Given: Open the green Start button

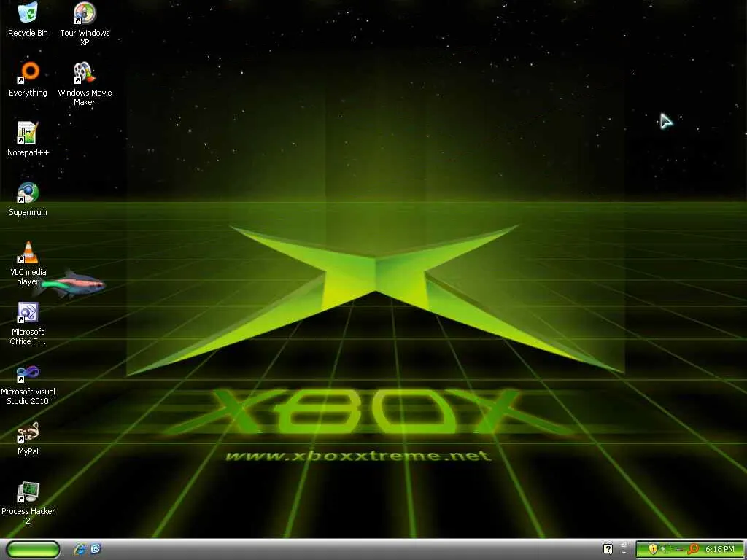Looking at the screenshot, I should (x=34, y=549).
